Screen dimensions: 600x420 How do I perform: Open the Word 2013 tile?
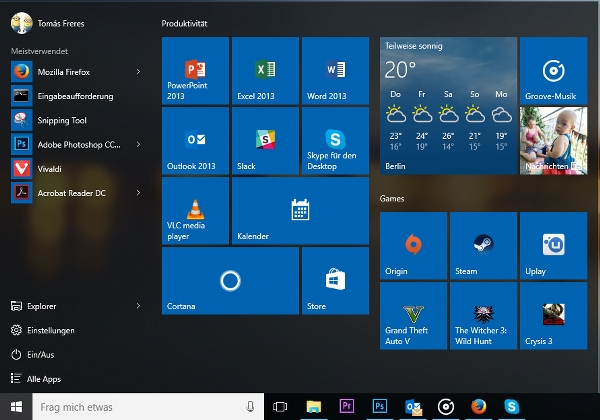click(335, 71)
